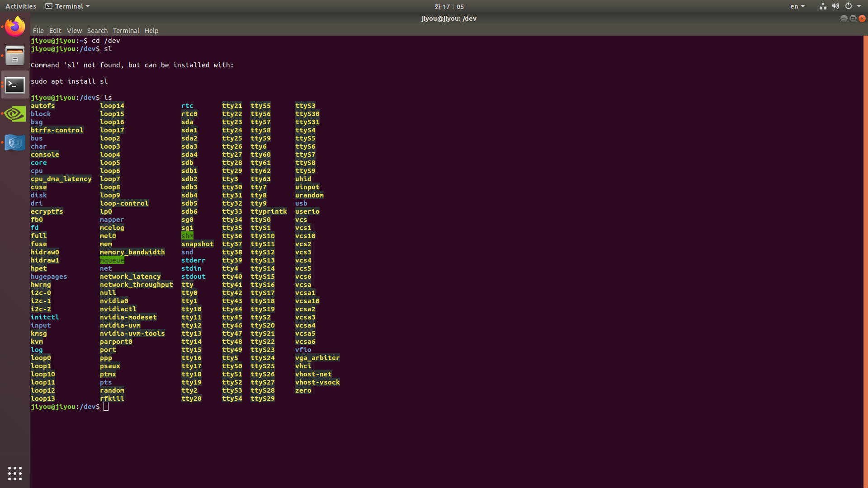Open the "en" keyboard layout dropdown
This screenshot has width=868, height=488.
(797, 6)
